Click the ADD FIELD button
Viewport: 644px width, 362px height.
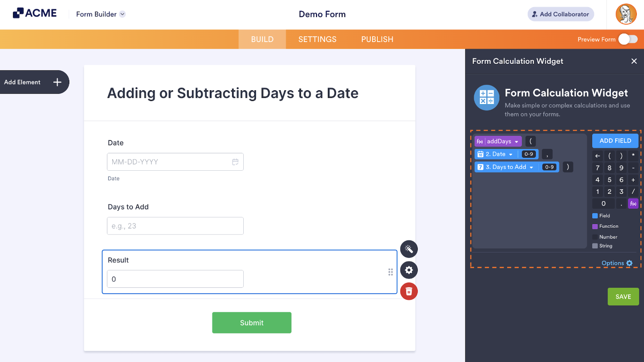click(x=615, y=140)
